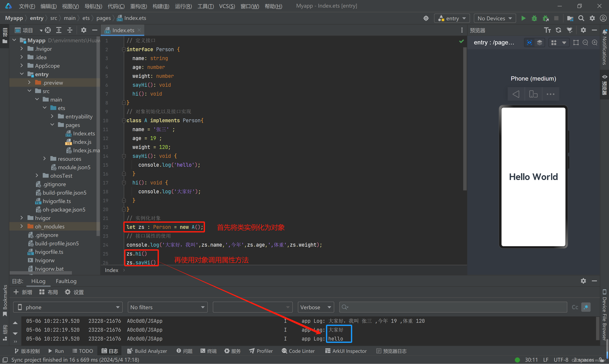Open the Profiler tool window
This screenshot has width=609, height=364.
pos(261,351)
